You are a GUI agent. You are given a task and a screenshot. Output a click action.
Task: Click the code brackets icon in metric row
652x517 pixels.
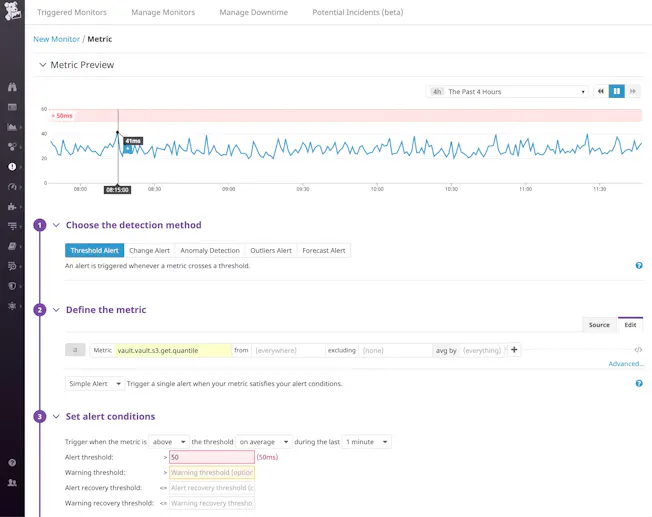pyautogui.click(x=638, y=350)
